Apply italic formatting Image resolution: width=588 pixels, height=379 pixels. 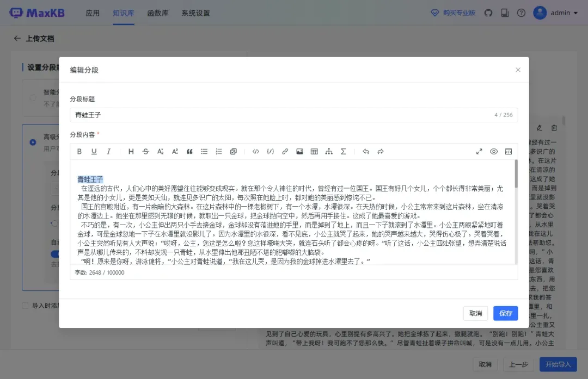pos(108,151)
